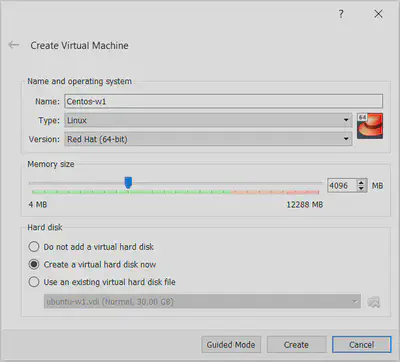Click the Guided Mode button
Screen dimensions: 400x362
tap(231, 344)
